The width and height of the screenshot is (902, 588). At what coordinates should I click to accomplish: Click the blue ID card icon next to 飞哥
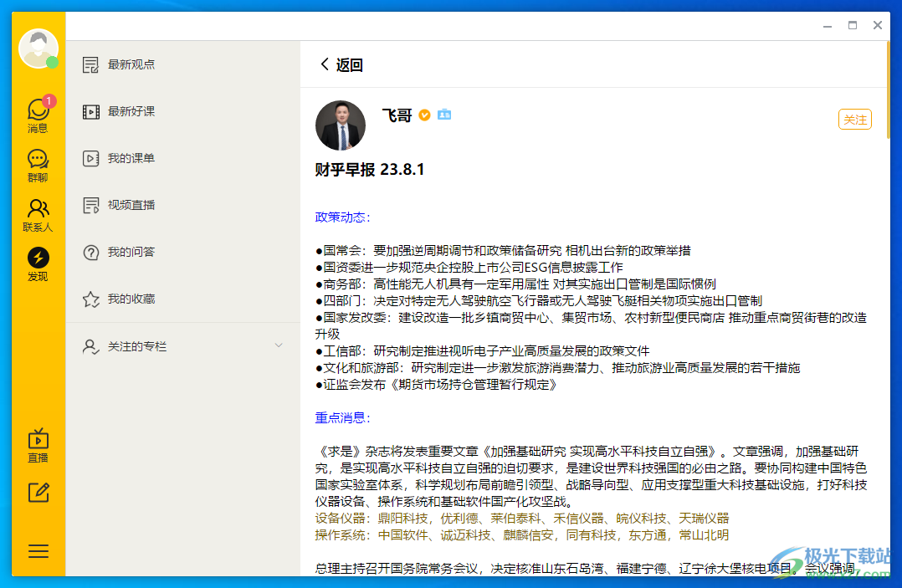click(x=444, y=115)
